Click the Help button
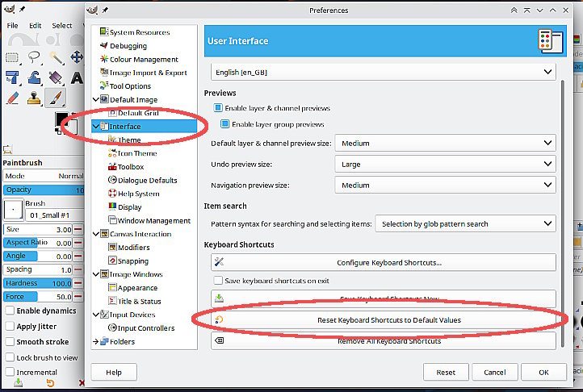The height and width of the screenshot is (392, 583). point(114,372)
